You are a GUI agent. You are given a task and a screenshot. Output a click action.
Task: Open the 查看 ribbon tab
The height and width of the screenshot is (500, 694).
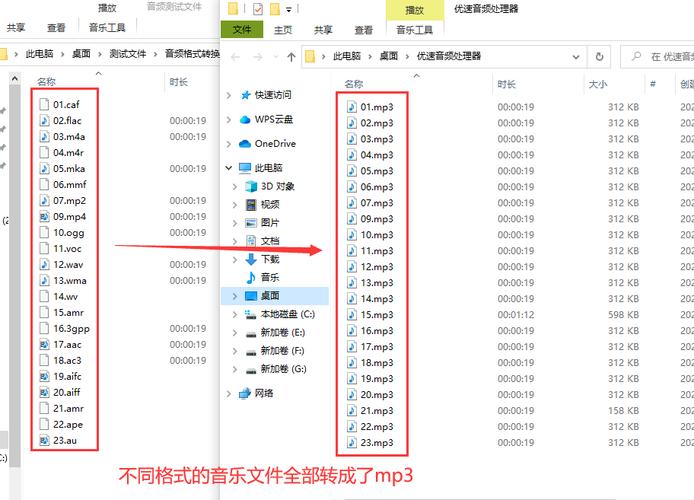363,31
